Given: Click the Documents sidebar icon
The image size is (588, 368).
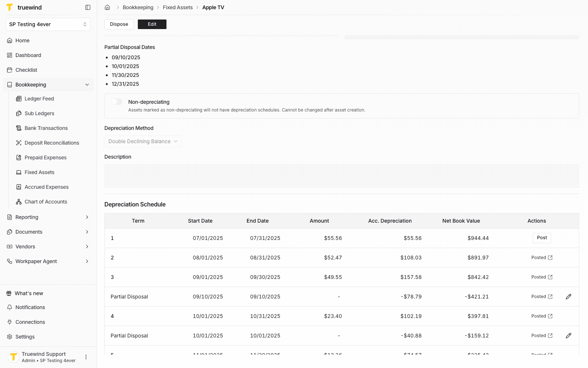Looking at the screenshot, I should [x=10, y=232].
